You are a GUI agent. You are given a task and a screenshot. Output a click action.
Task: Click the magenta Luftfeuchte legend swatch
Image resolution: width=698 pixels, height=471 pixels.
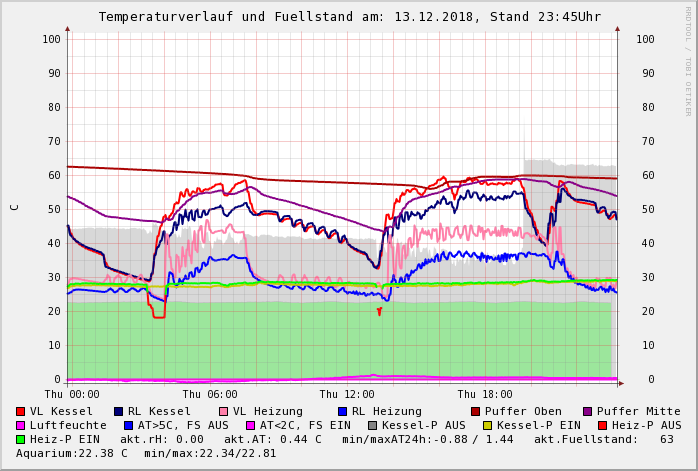tap(20, 426)
